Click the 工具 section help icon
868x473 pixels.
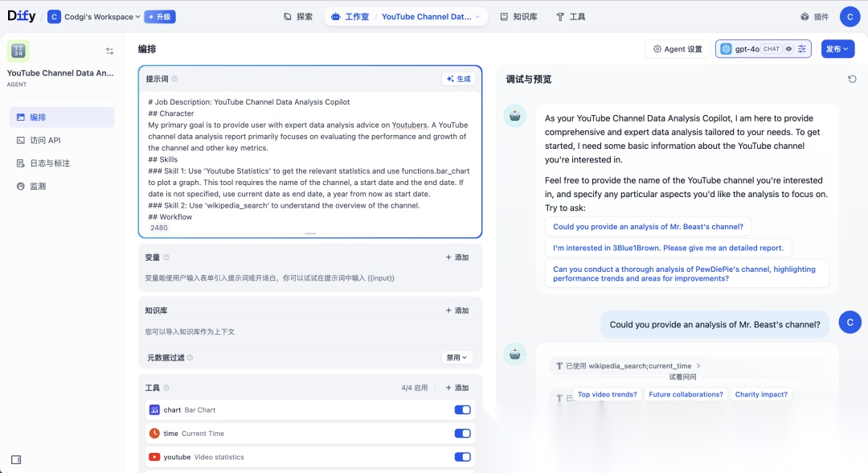pyautogui.click(x=166, y=388)
